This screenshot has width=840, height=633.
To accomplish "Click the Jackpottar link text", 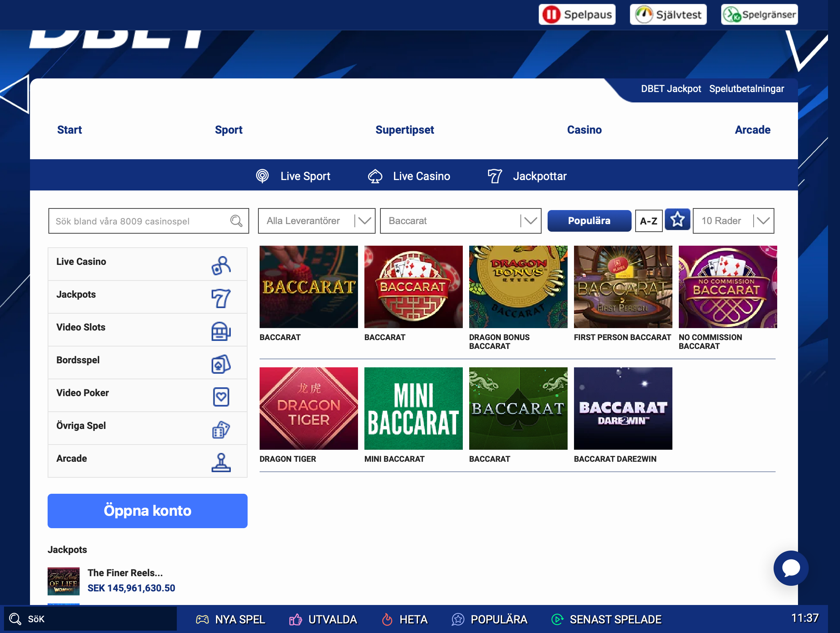I will [540, 176].
